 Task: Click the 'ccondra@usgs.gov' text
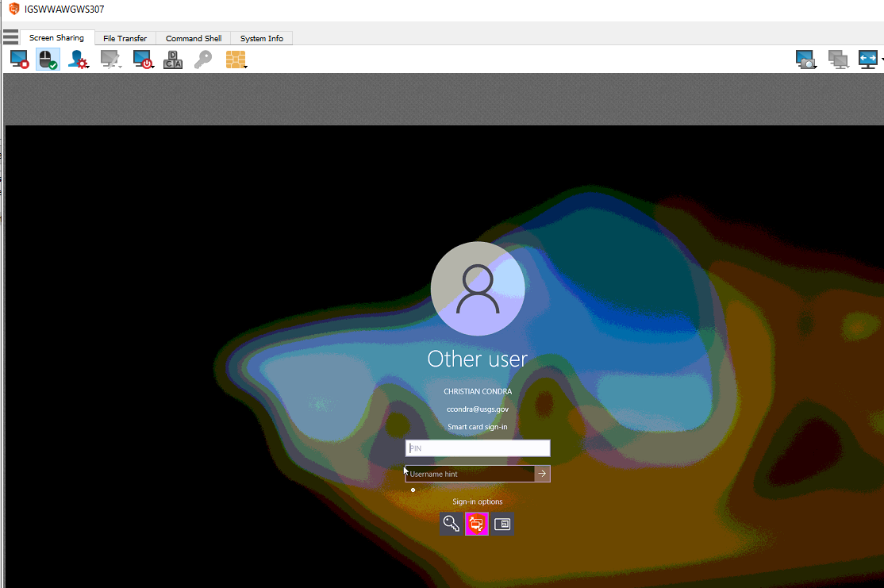[478, 409]
